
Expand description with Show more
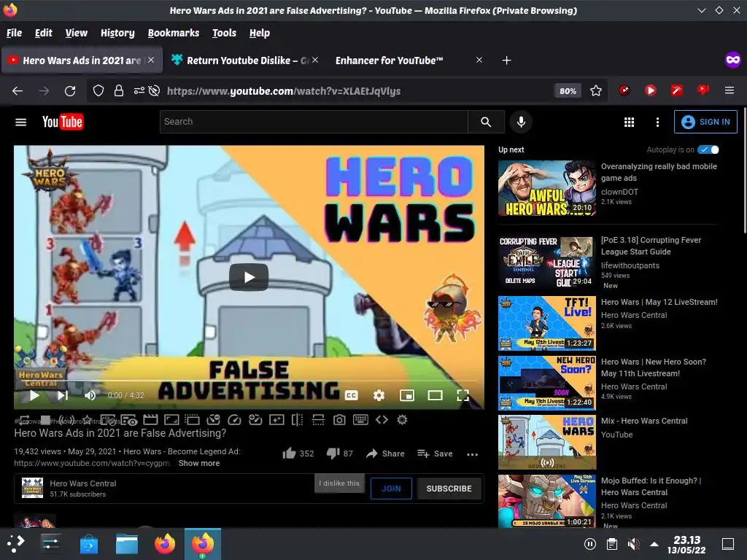[199, 463]
